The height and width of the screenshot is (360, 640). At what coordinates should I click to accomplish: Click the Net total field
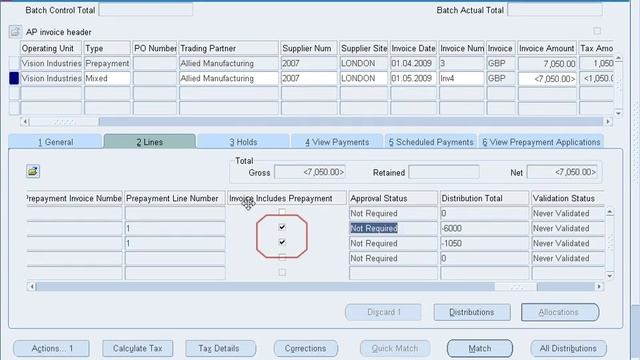coord(562,172)
